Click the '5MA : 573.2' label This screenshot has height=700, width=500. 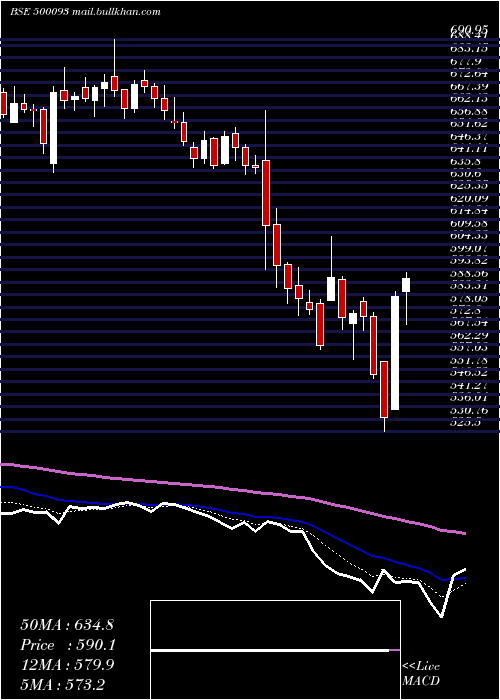pos(64,684)
